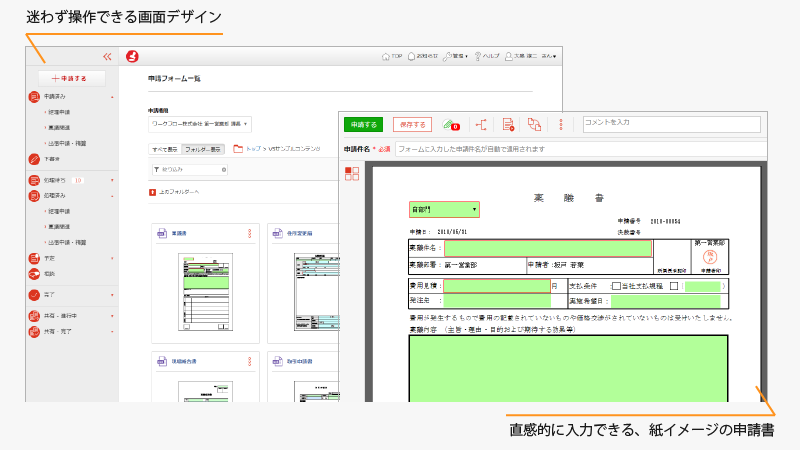800x450 pixels.
Task: Collapse the sidebar with the double-chevron icon
Action: 107,57
